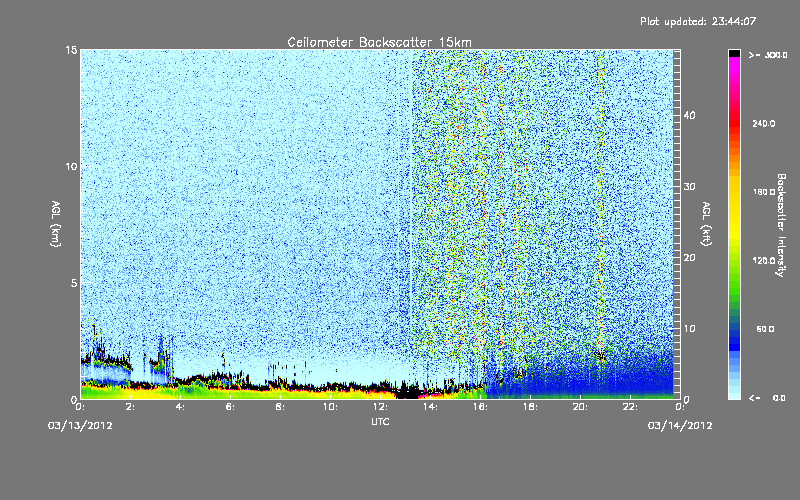800x500 pixels.
Task: Click the 20: hour tick label
Action: pos(580,407)
